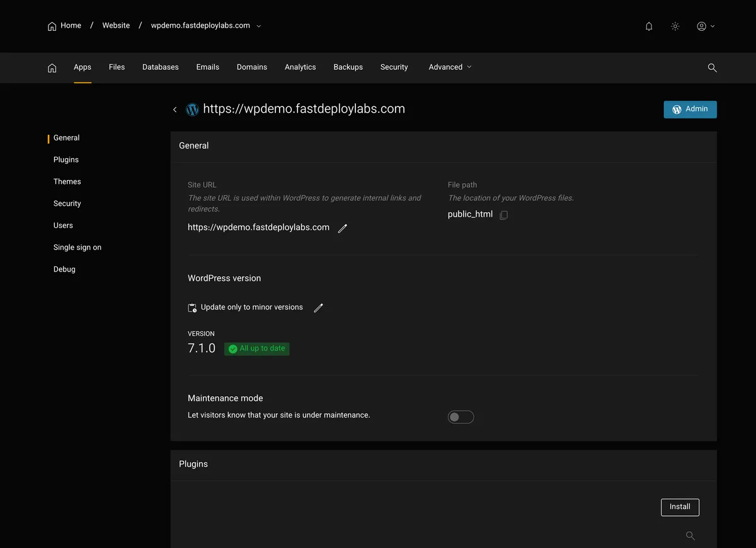Viewport: 756px width, 548px height.
Task: Edit the Site URL with pencil icon
Action: [343, 229]
